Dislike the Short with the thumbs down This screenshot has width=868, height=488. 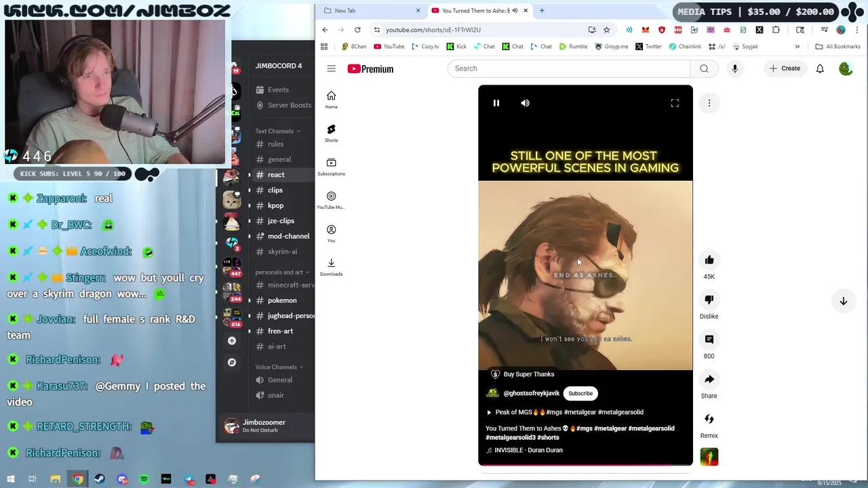tap(709, 300)
